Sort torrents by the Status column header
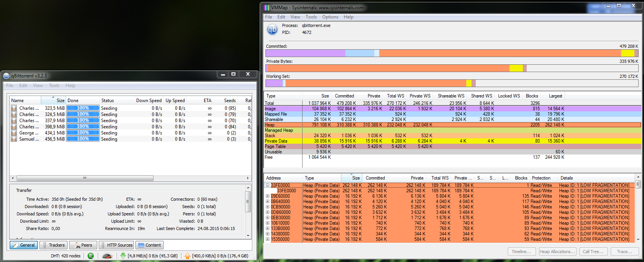The image size is (644, 262). 117,101
